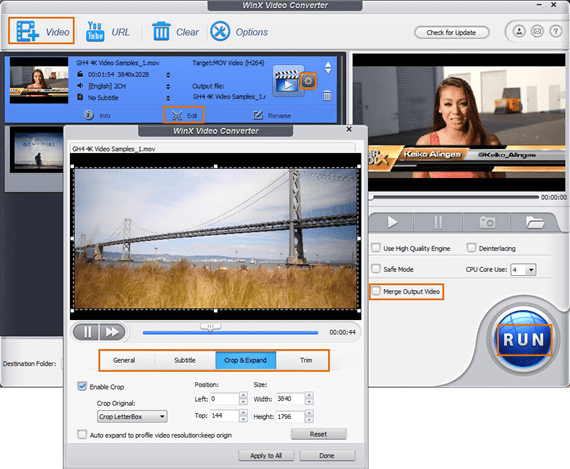The image size is (570, 469).
Task: Take a snapshot with camera icon
Action: [x=487, y=222]
